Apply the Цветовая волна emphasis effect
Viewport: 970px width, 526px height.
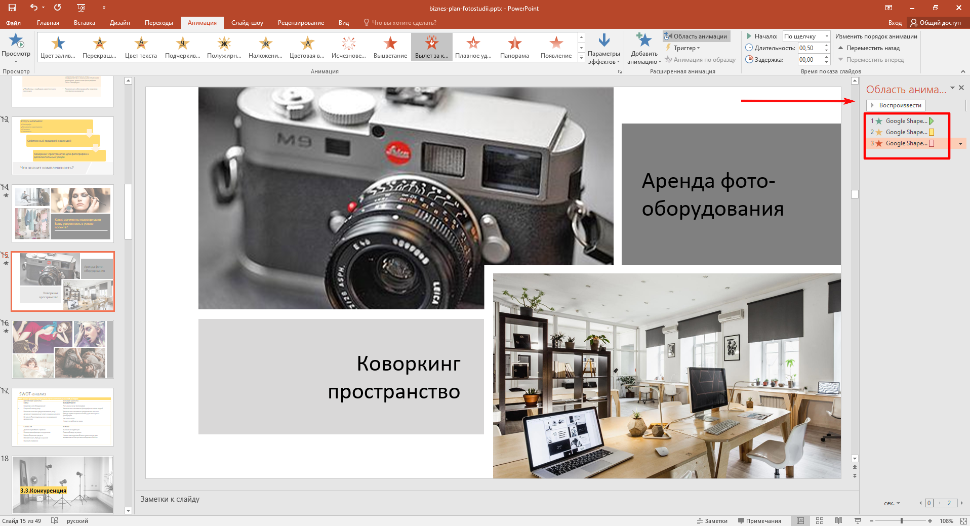coord(307,47)
